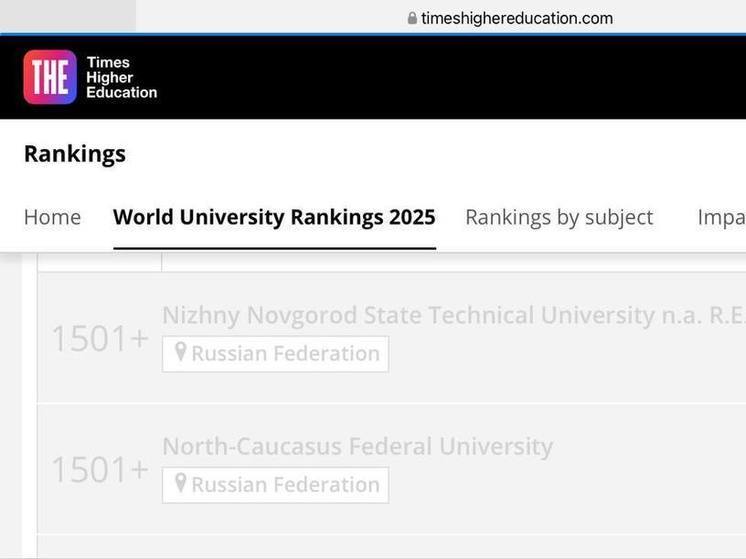746x559 pixels.
Task: Click the lock icon in the address bar
Action: (x=412, y=19)
